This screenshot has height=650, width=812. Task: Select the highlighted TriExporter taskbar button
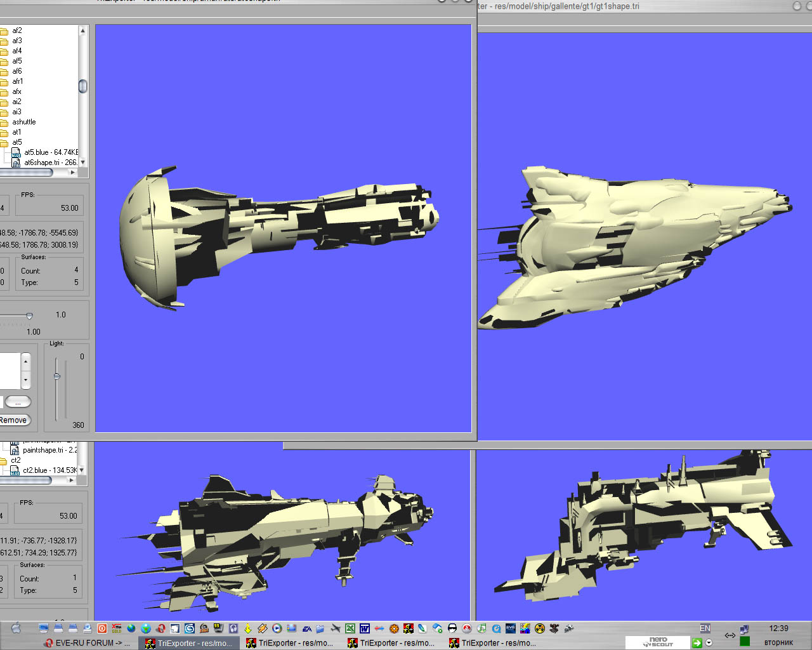point(189,643)
